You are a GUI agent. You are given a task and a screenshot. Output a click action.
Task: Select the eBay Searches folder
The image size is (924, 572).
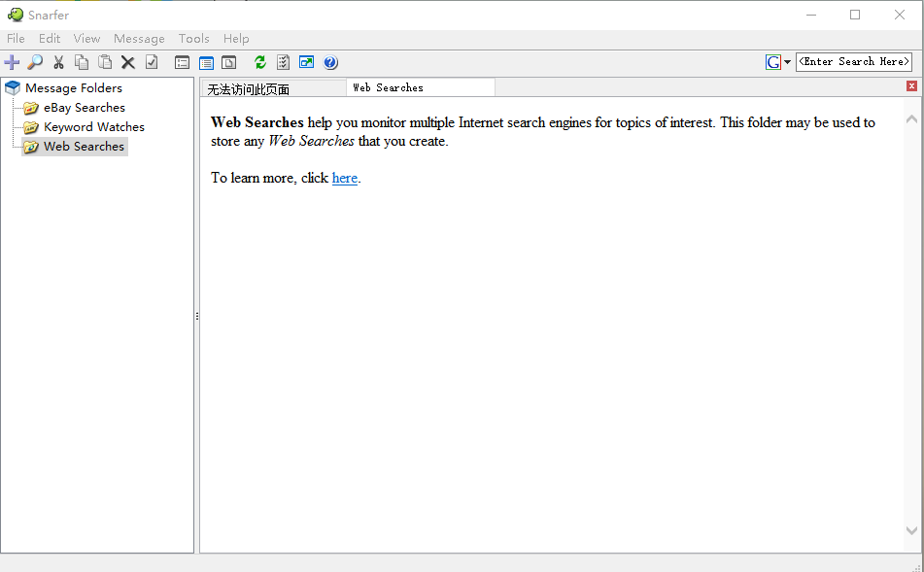click(x=84, y=108)
